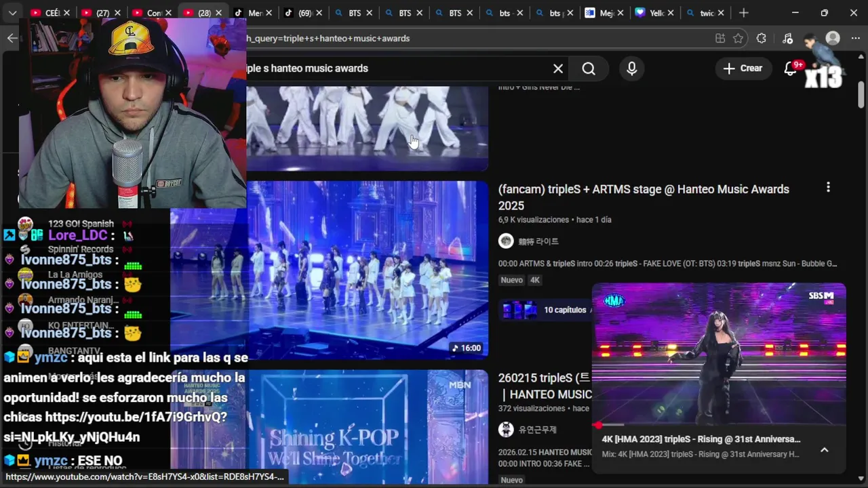Open the 유연근무제 channel name

point(537,430)
